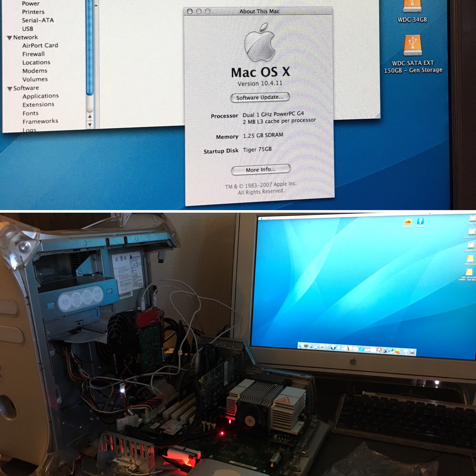Open the Finder menu in the menu bar
This screenshot has width=476, height=476.
[268, 218]
